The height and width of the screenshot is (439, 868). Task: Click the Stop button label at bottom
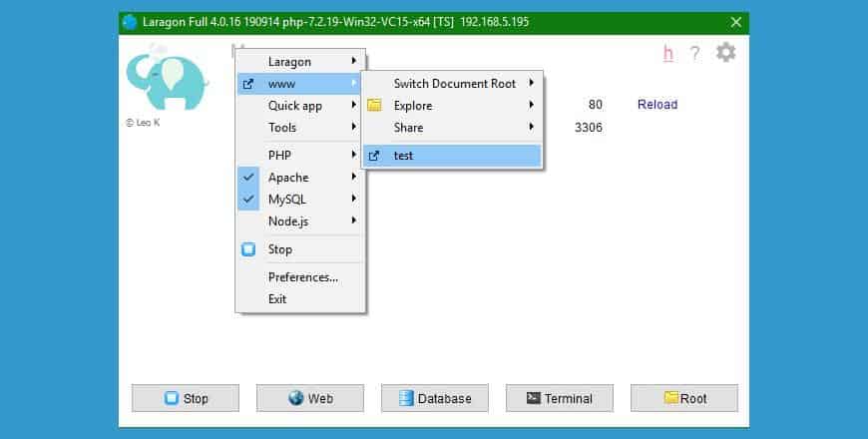point(196,398)
